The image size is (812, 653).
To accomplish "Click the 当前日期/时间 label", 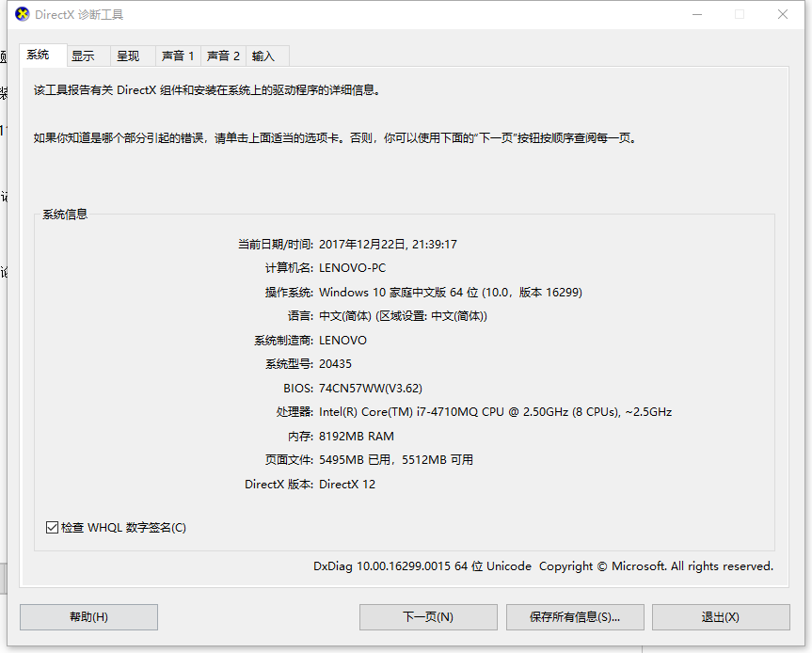I will coord(276,244).
